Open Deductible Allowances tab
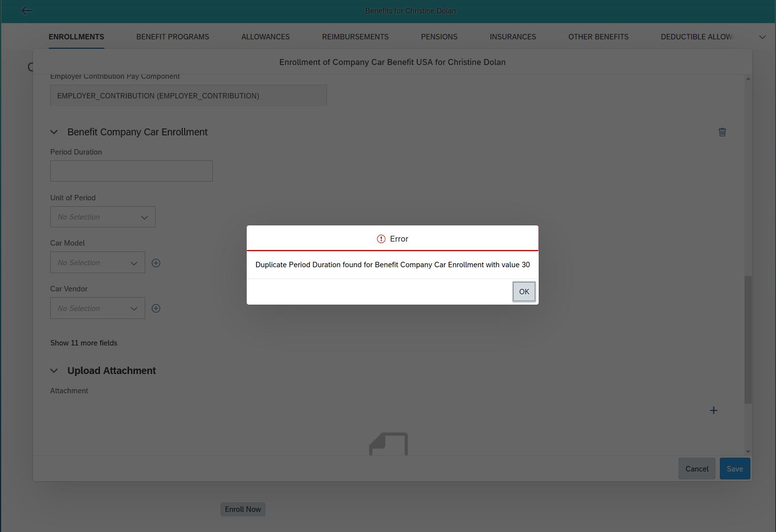The image size is (776, 532). 697,37
